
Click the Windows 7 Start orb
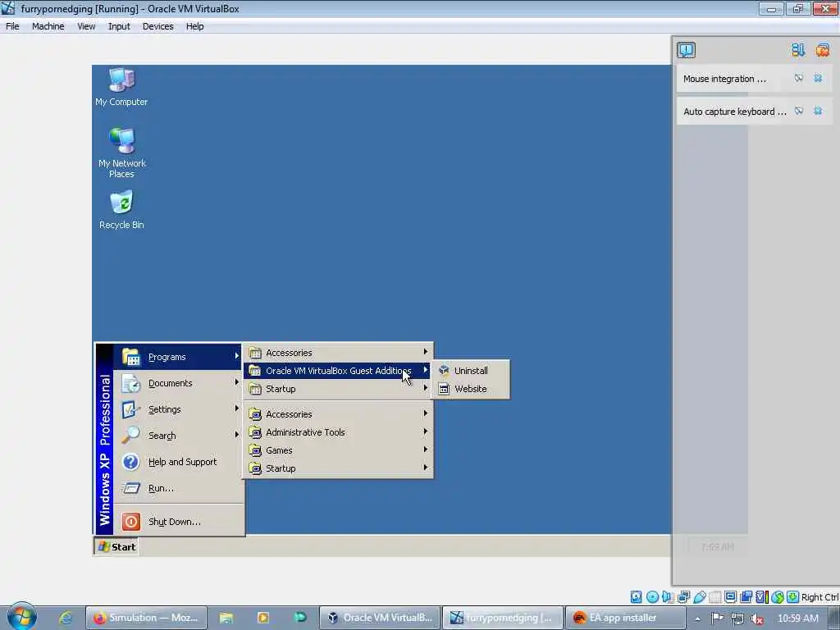coord(21,617)
